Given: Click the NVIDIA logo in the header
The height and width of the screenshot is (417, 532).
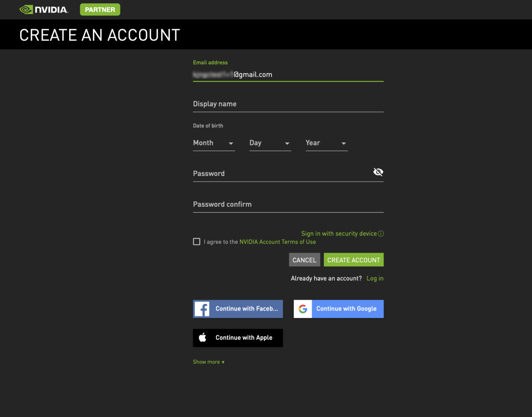Looking at the screenshot, I should coord(44,9).
